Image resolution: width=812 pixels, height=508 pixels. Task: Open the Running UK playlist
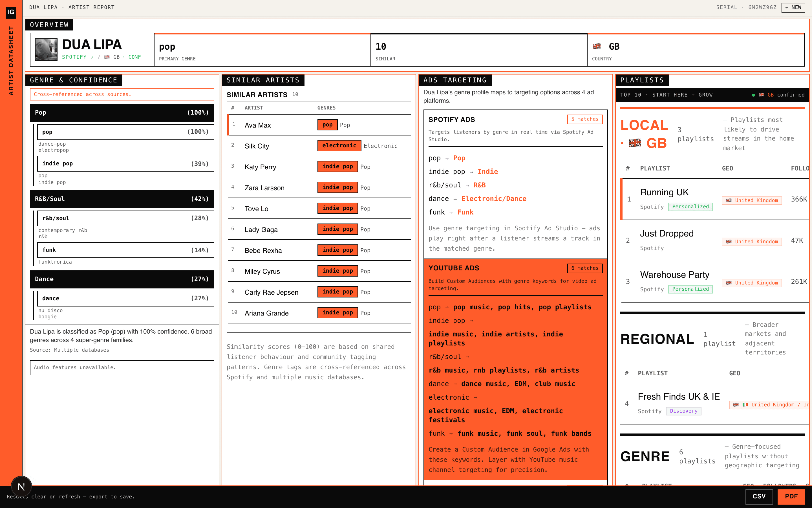[x=664, y=192]
